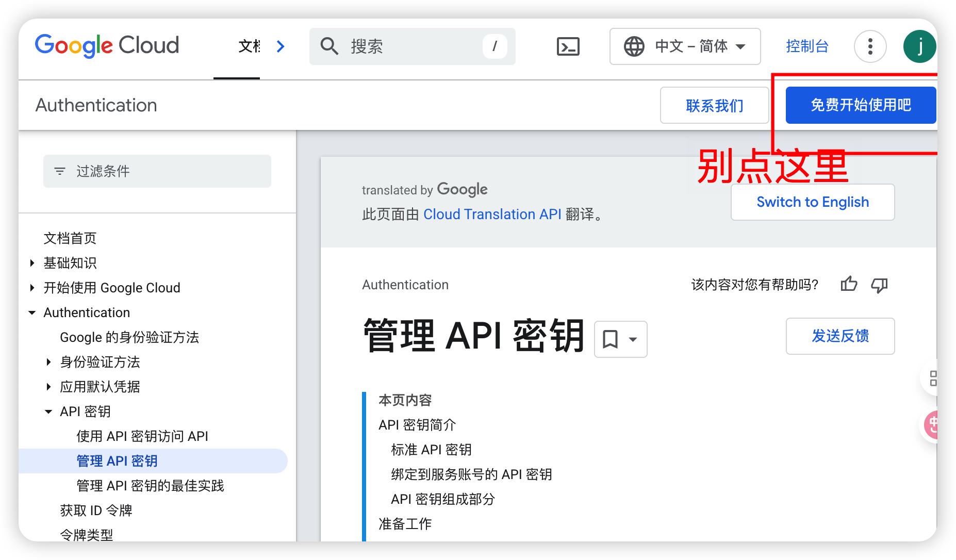Click the 过滤条件 filter field
The height and width of the screenshot is (560, 956).
157,171
